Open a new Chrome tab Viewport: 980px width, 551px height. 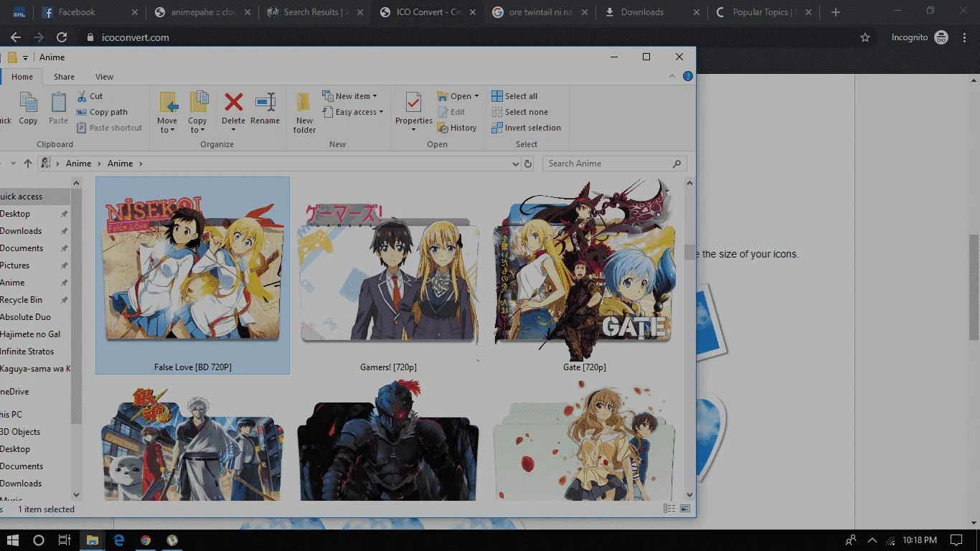pos(835,12)
